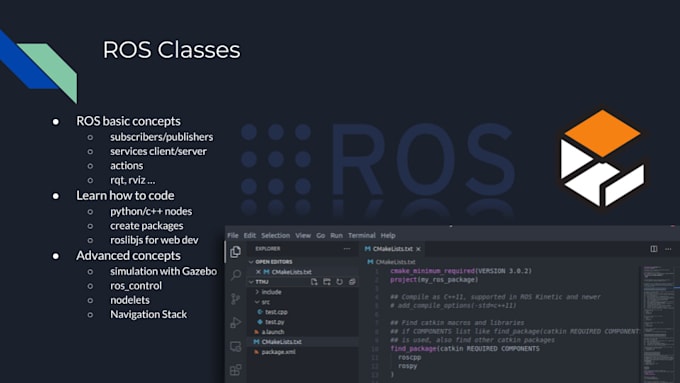Screen dimensions: 680x383
Task: Click the 'Advanced concepts' bullet
Action: click(128, 255)
